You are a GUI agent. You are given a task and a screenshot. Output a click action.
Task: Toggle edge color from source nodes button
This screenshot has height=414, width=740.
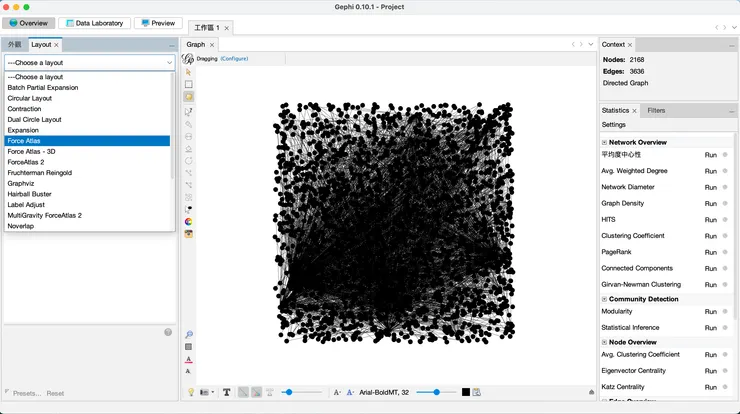tap(256, 392)
